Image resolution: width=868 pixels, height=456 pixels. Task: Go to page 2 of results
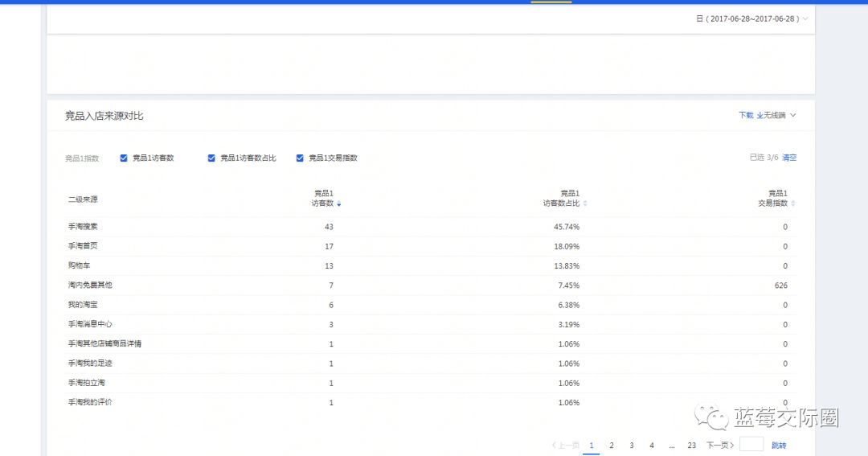611,445
